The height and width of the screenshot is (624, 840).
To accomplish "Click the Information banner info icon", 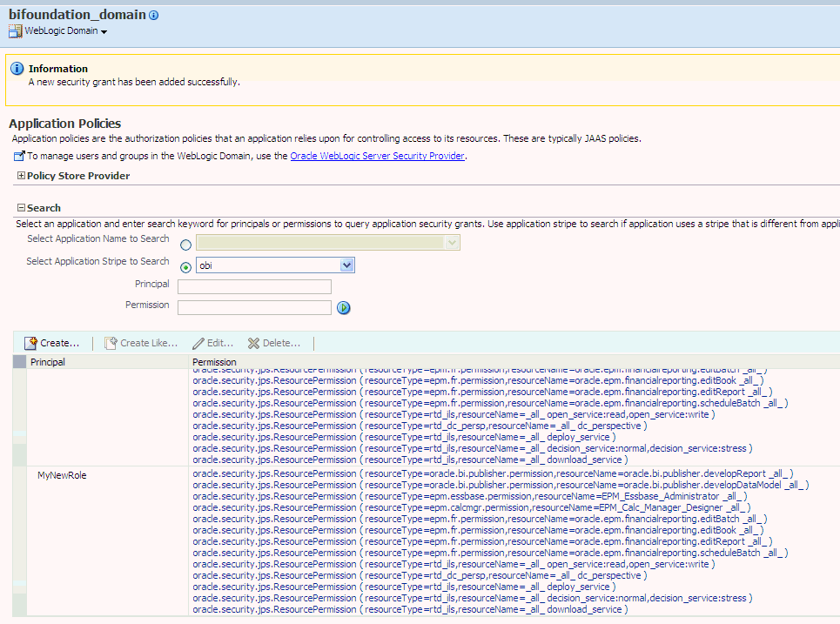I will tap(19, 69).
